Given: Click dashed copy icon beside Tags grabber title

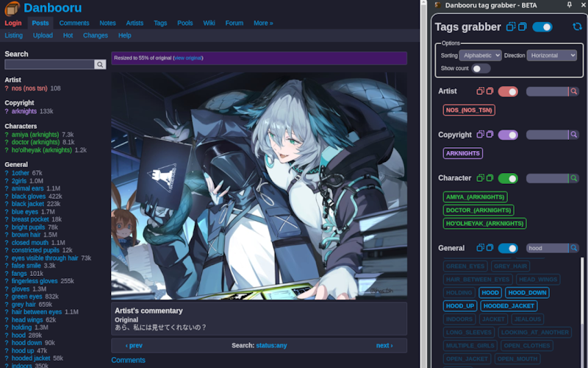Looking at the screenshot, I should (511, 26).
